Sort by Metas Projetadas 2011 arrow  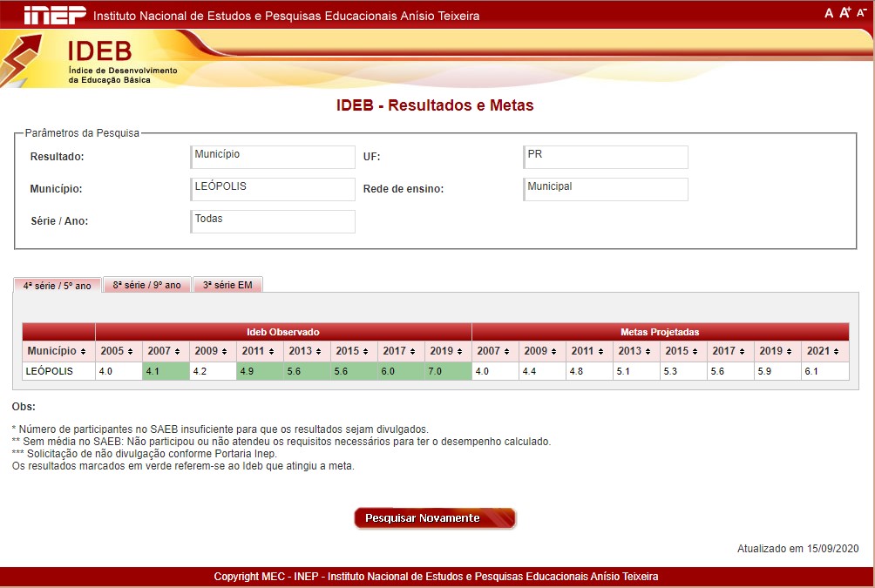600,351
